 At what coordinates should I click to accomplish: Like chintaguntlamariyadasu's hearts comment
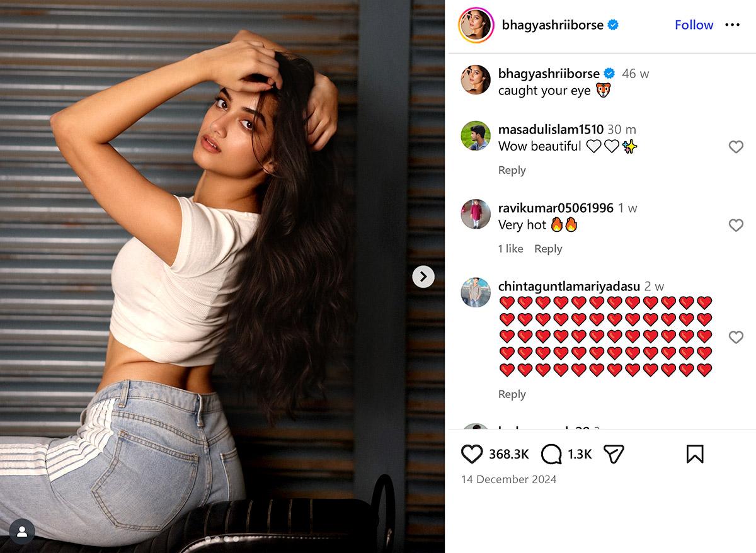click(x=736, y=337)
